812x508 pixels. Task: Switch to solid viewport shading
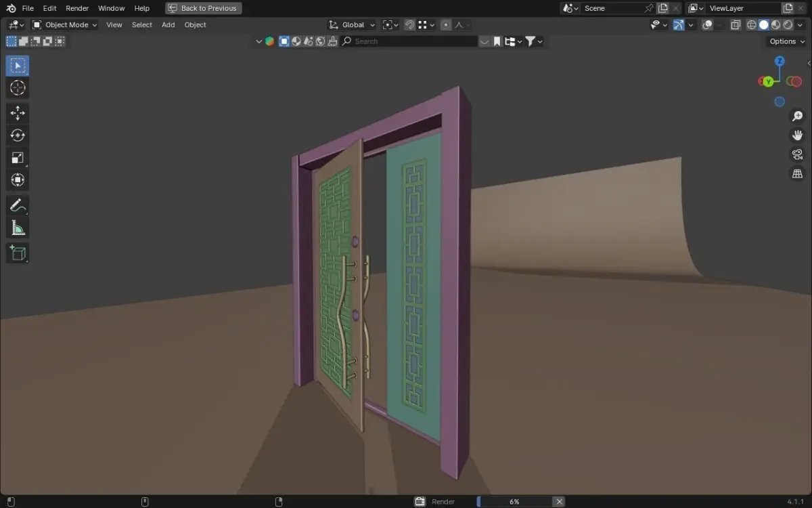764,25
